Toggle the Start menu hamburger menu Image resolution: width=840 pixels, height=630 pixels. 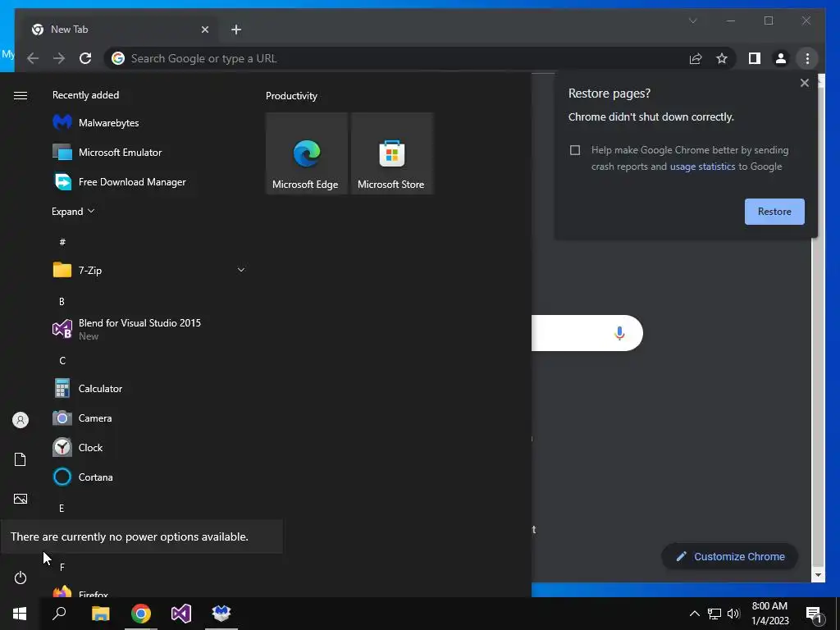point(21,95)
